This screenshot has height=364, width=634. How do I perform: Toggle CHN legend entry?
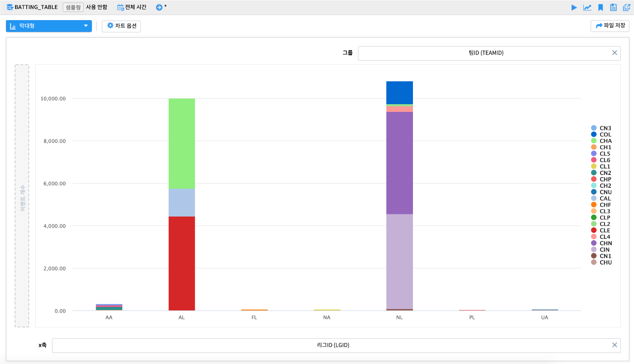click(x=601, y=243)
